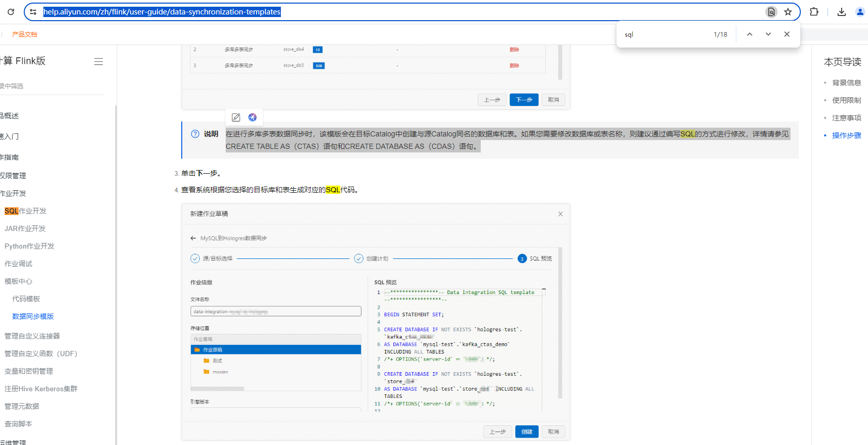This screenshot has height=445, width=868.
Task: Click step 创建计划 check icon
Action: pyautogui.click(x=359, y=258)
